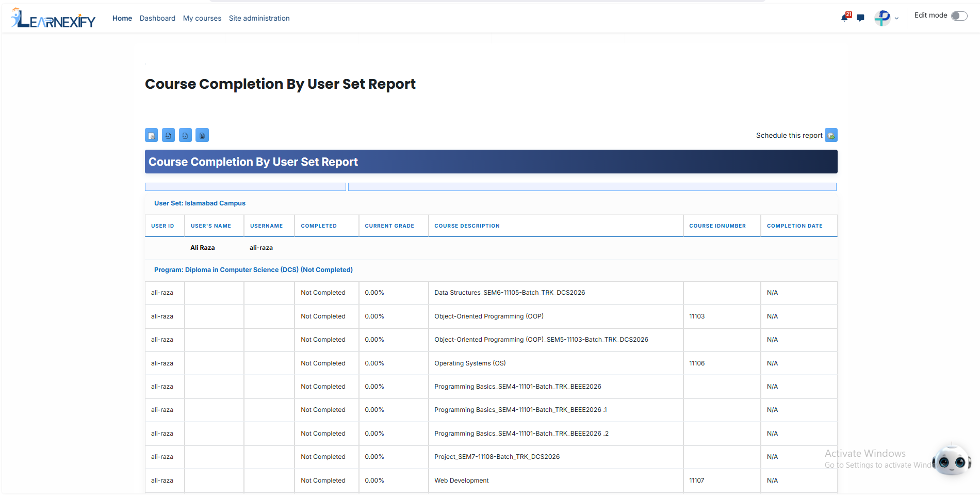The height and width of the screenshot is (495, 980).
Task: Click course ID number 11106
Action: pos(697,363)
